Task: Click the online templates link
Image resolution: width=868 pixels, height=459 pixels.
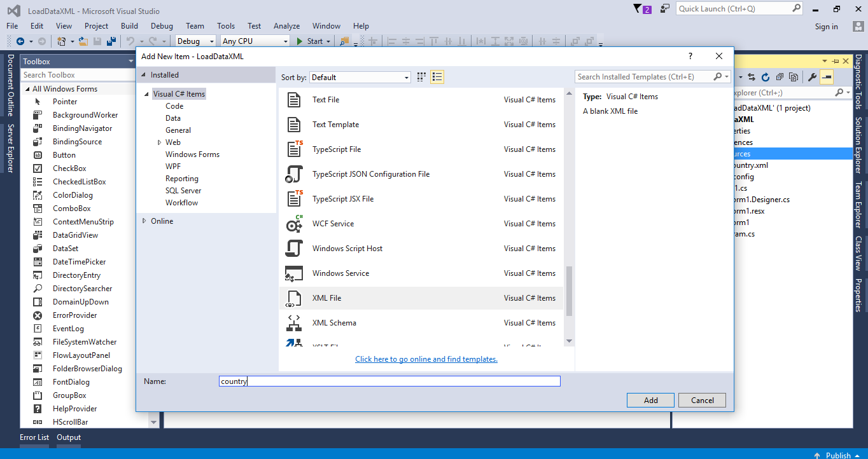Action: pyautogui.click(x=426, y=359)
